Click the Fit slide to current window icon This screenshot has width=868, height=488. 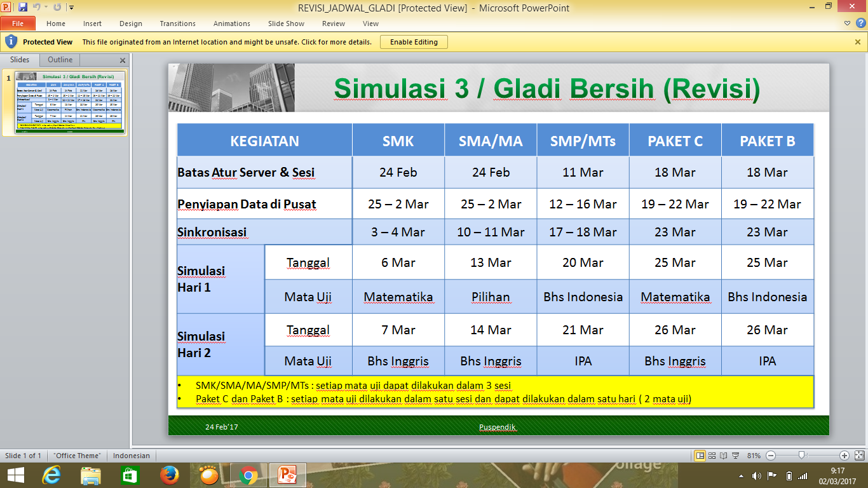(859, 455)
